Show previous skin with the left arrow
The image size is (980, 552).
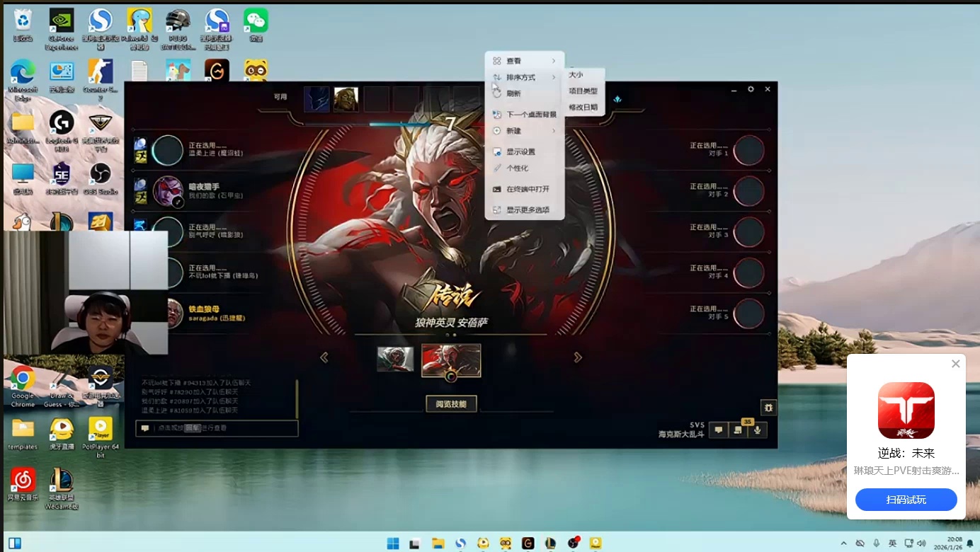324,357
